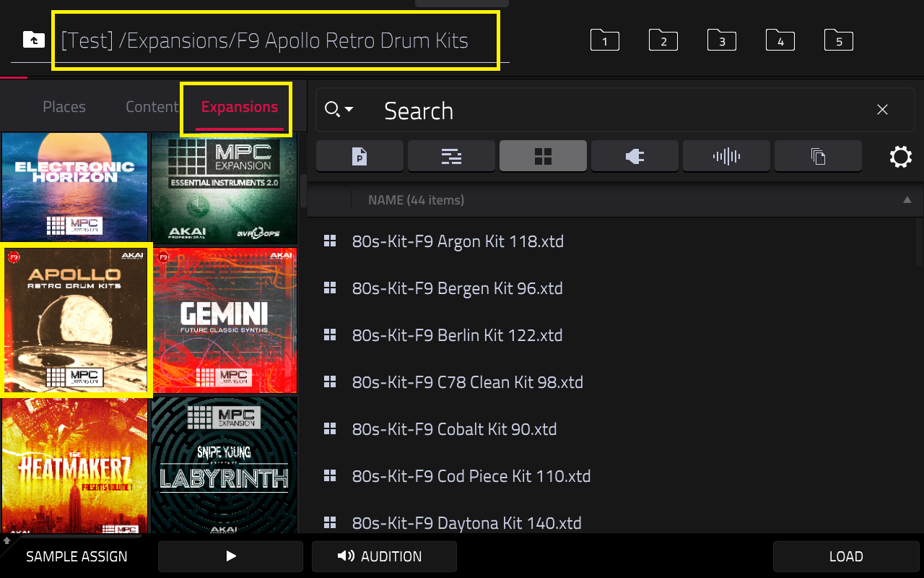Open folder shortcut 4
Image resolution: width=924 pixels, height=578 pixels.
tap(780, 40)
